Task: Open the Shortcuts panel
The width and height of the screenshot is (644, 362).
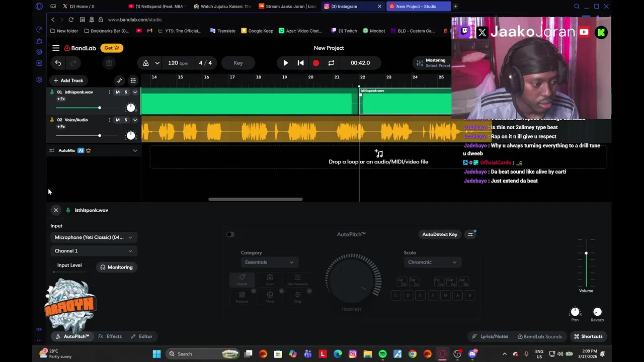Action: (588, 336)
